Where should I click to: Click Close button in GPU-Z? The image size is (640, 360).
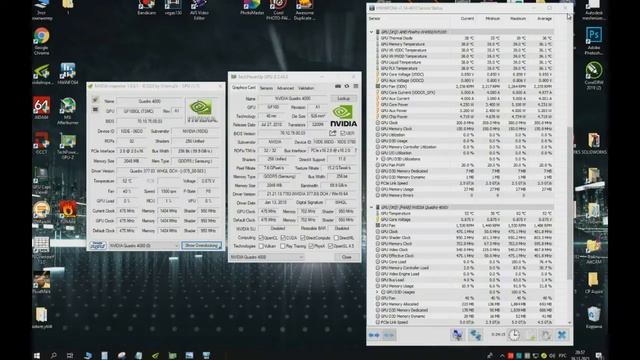coord(347,257)
